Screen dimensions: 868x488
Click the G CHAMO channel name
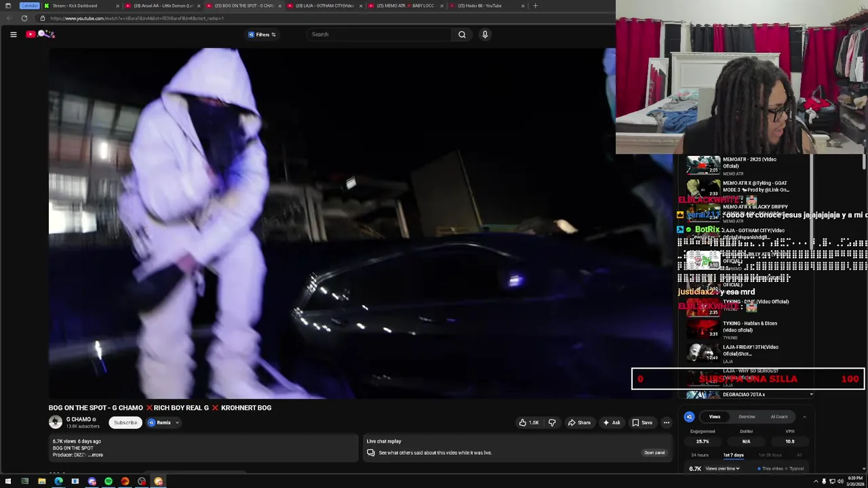coord(79,420)
